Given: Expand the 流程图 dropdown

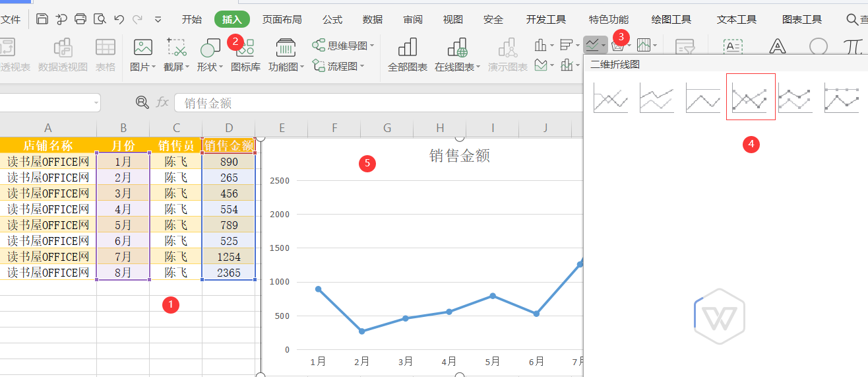Looking at the screenshot, I should coord(363,66).
